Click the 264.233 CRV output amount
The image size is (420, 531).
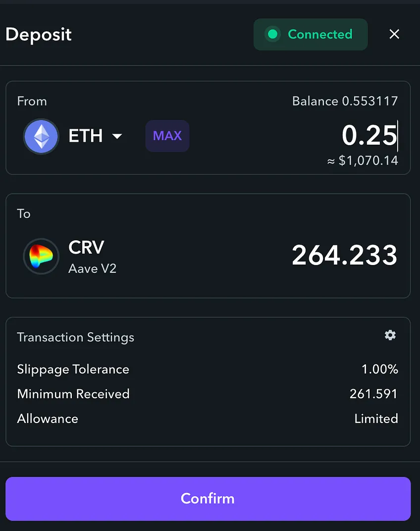pyautogui.click(x=344, y=255)
